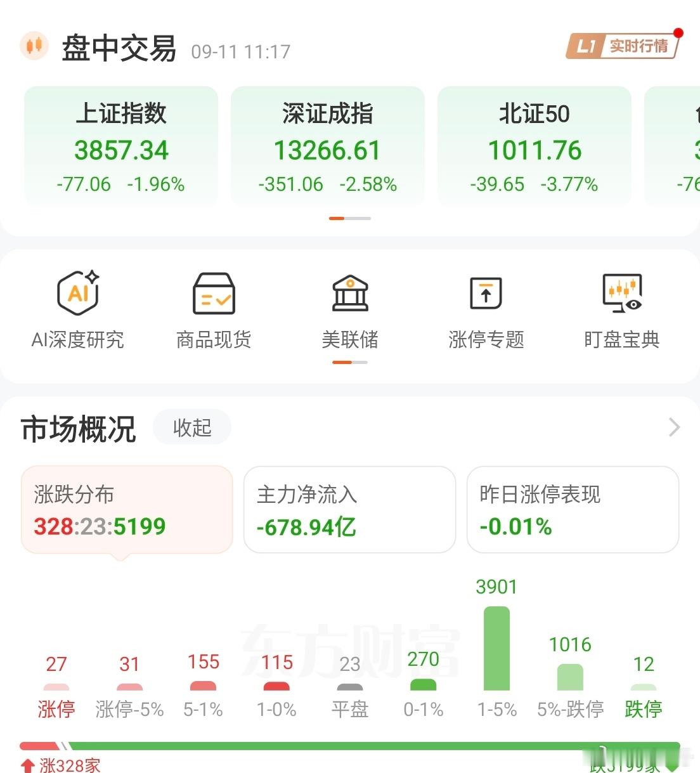Tap the 平盘 bar showing 23

(x=350, y=687)
